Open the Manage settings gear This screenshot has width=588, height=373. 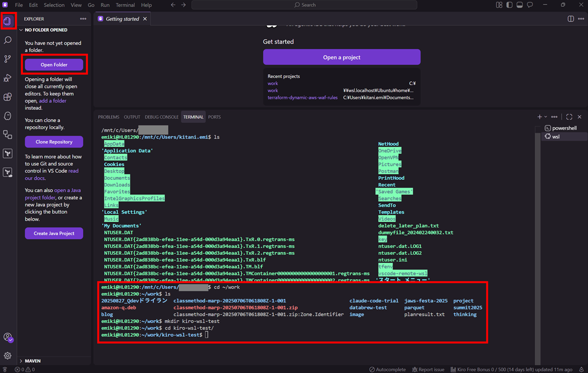click(7, 356)
